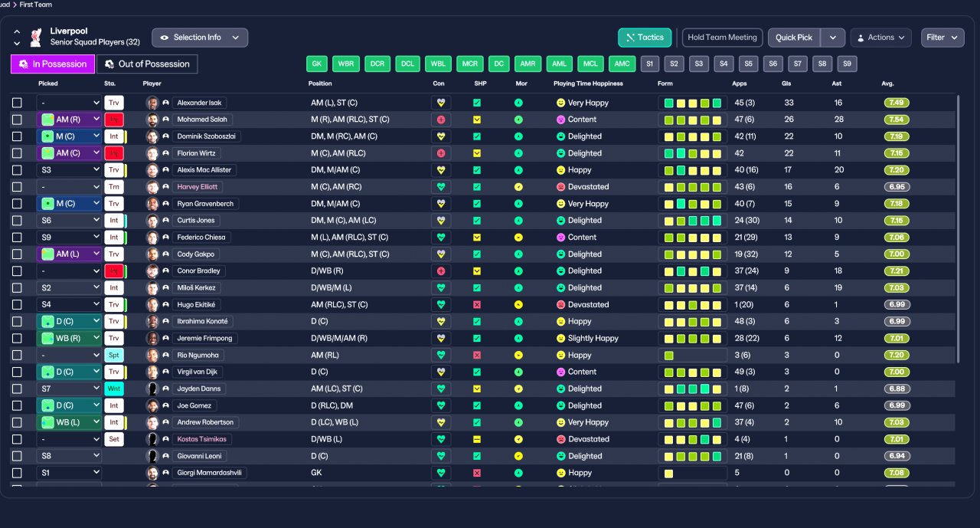The width and height of the screenshot is (980, 528).
Task: Click content face icon for Virgil van Dijk
Action: [560, 372]
